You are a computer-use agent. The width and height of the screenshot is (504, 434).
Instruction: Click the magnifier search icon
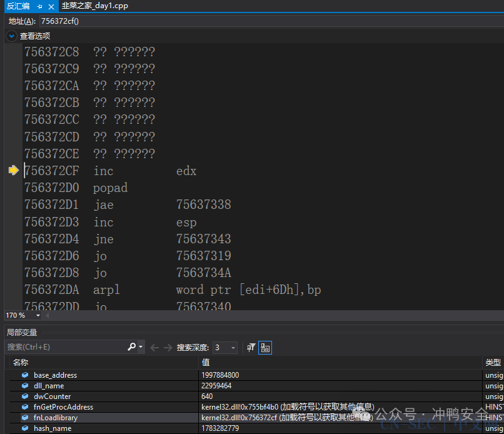[131, 347]
